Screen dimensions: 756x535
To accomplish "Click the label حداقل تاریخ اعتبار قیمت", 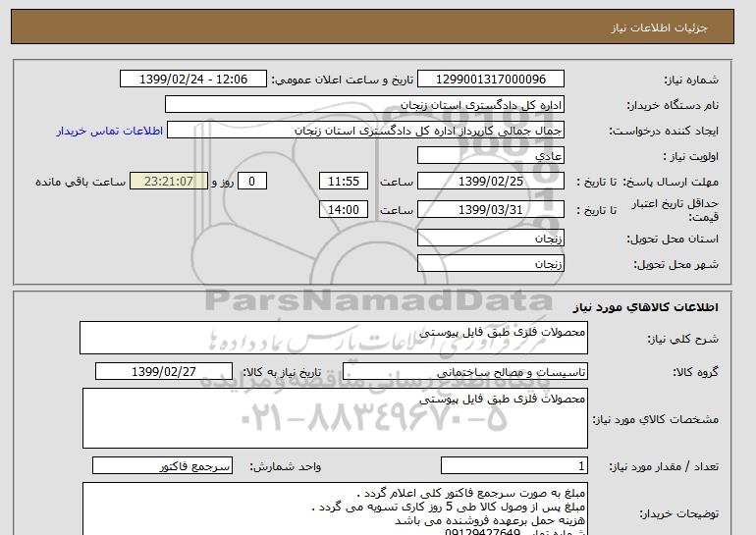I will point(675,210).
